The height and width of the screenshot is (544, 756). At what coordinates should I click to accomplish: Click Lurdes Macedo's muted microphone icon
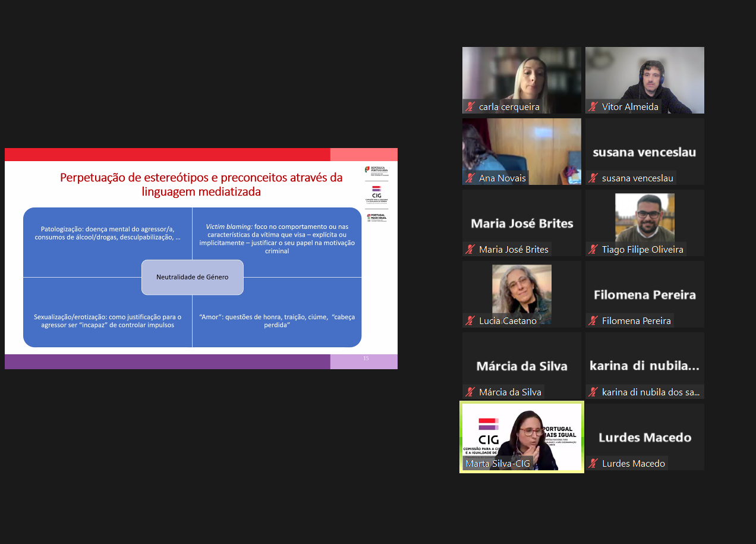coord(593,464)
